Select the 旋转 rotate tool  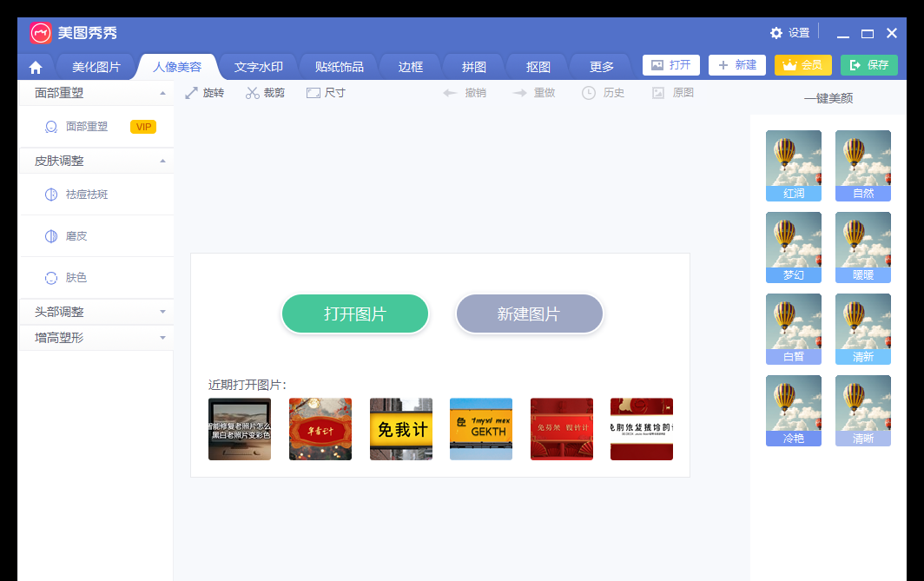(x=204, y=93)
